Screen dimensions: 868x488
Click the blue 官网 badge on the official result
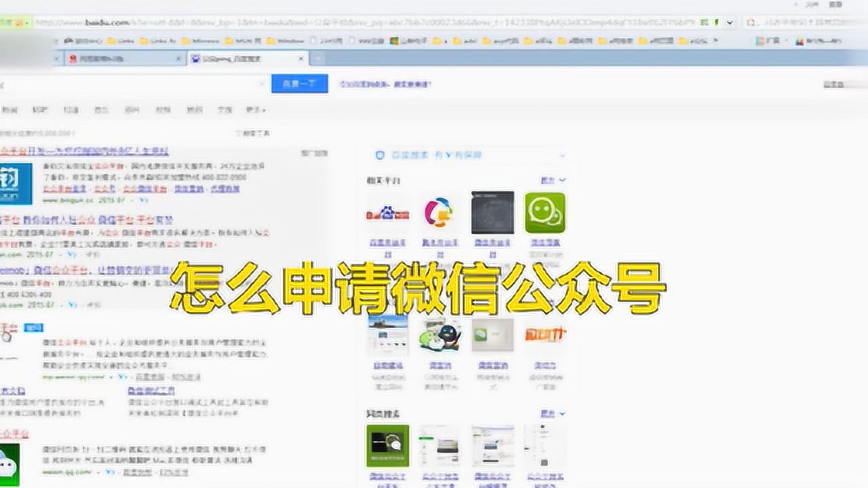tap(33, 328)
